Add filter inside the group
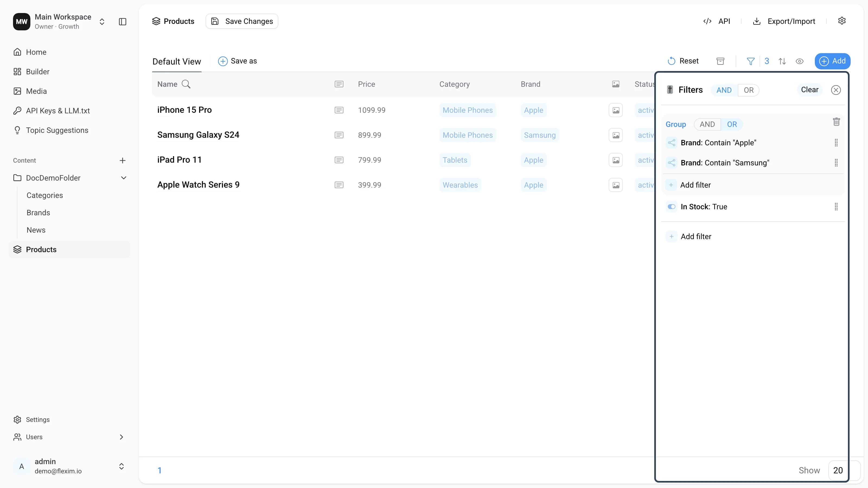This screenshot has height=488, width=868. (689, 185)
